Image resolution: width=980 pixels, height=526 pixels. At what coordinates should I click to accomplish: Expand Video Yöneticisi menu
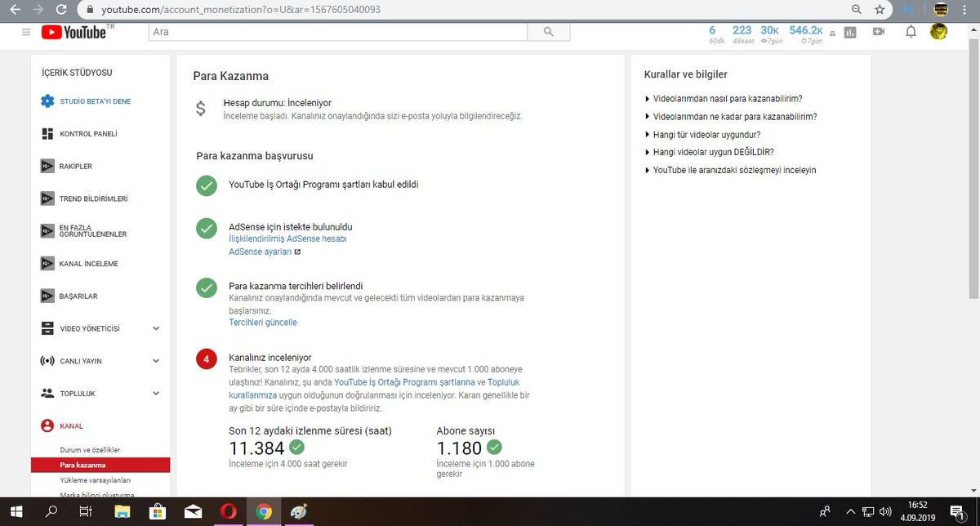click(156, 328)
